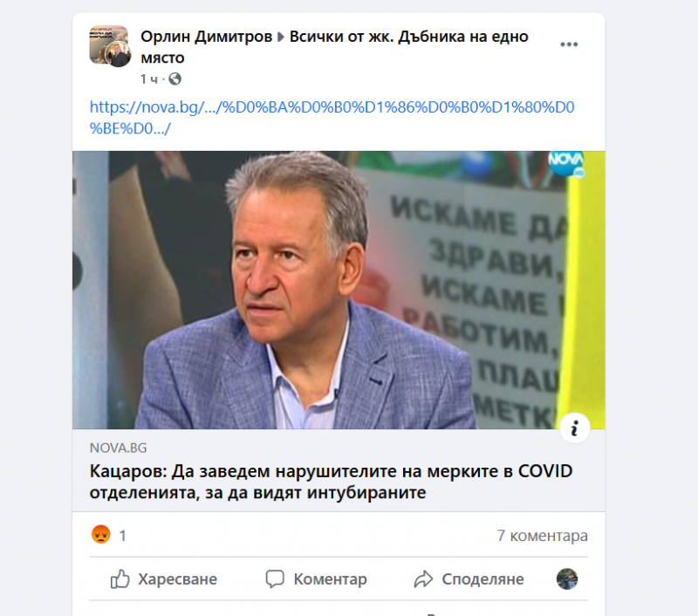
Task: Click the speech bubble Коментар icon
Action: pos(275,579)
